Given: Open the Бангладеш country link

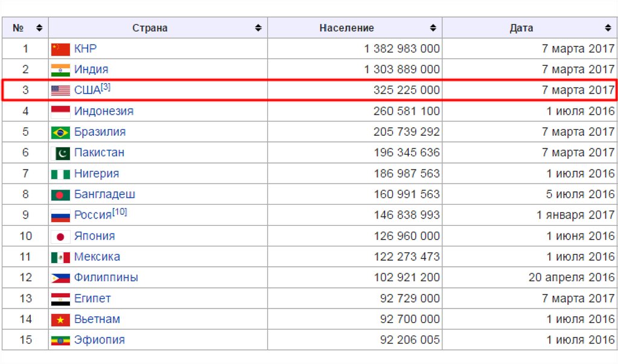Looking at the screenshot, I should coord(104,194).
